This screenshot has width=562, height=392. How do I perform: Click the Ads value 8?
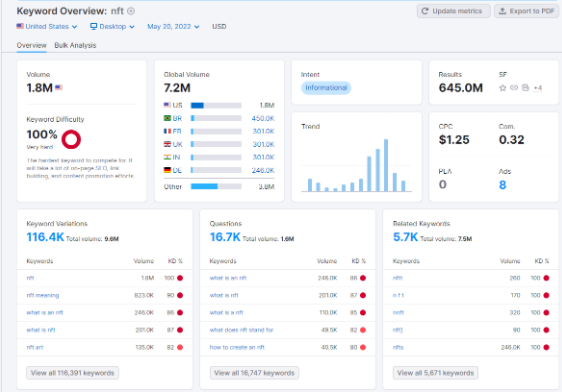(503, 185)
